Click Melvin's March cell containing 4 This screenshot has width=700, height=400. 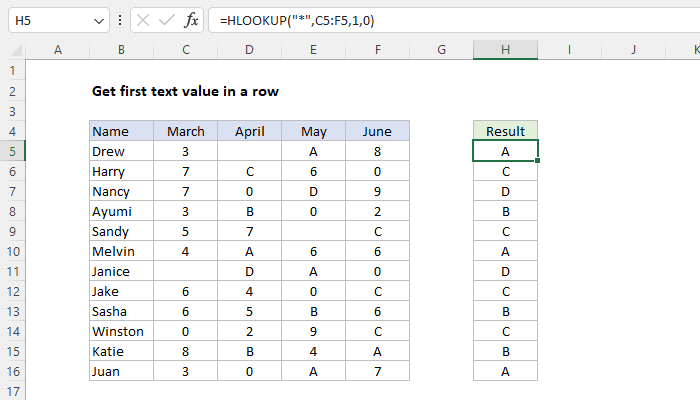click(186, 251)
